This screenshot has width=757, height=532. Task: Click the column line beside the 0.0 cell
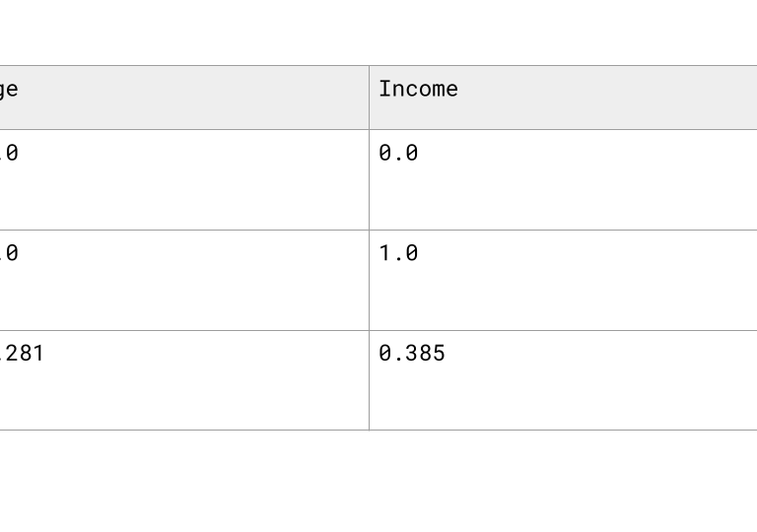[x=370, y=179]
